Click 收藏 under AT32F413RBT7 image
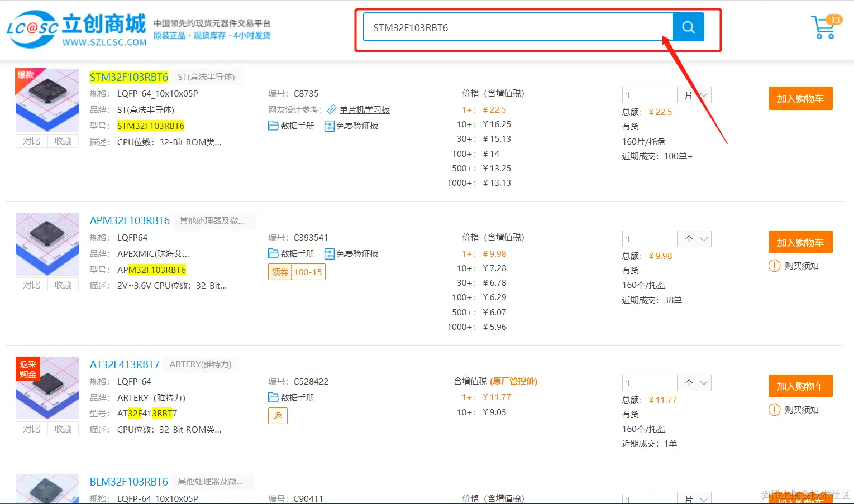The image size is (854, 504). tap(63, 429)
